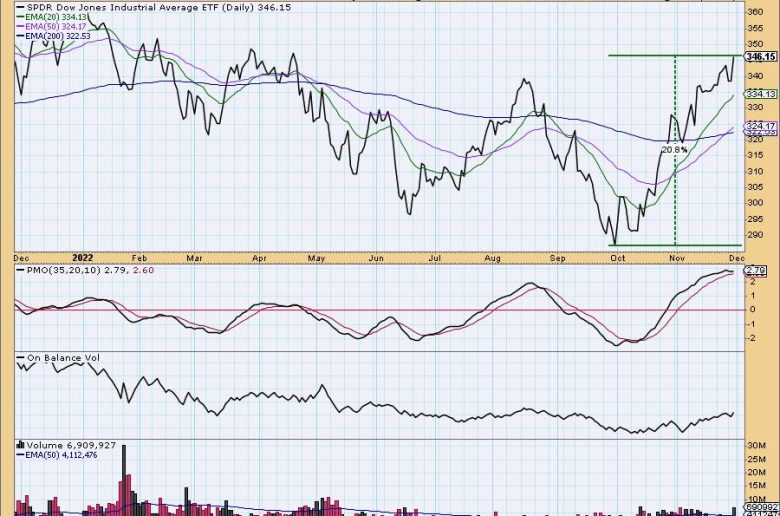780x516 pixels.
Task: Click the 15M volume axis label
Action: point(756,486)
